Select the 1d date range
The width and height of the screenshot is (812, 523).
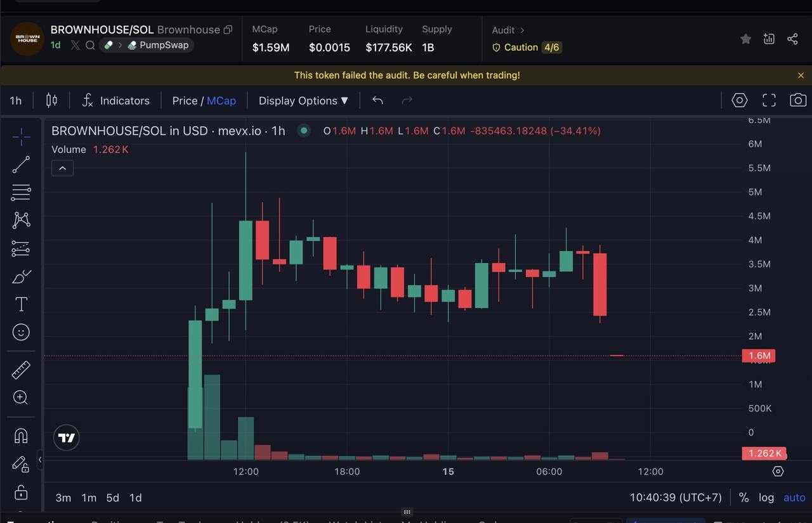pos(135,498)
